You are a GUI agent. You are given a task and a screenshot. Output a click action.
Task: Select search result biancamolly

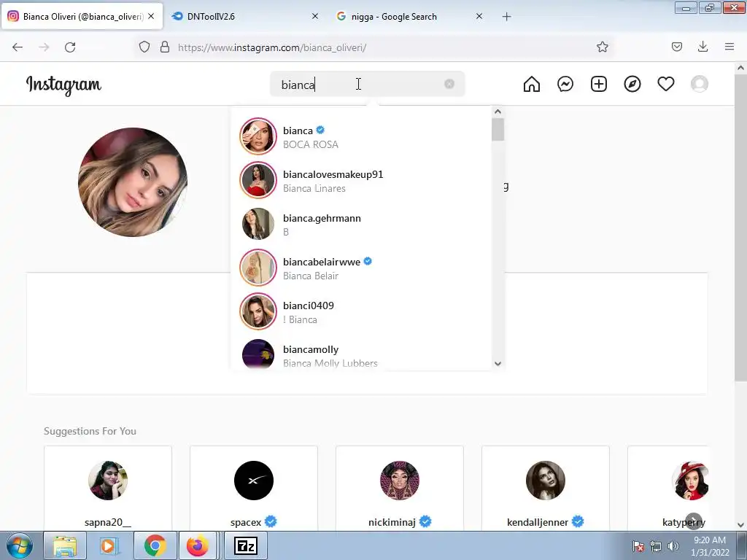coord(361,352)
